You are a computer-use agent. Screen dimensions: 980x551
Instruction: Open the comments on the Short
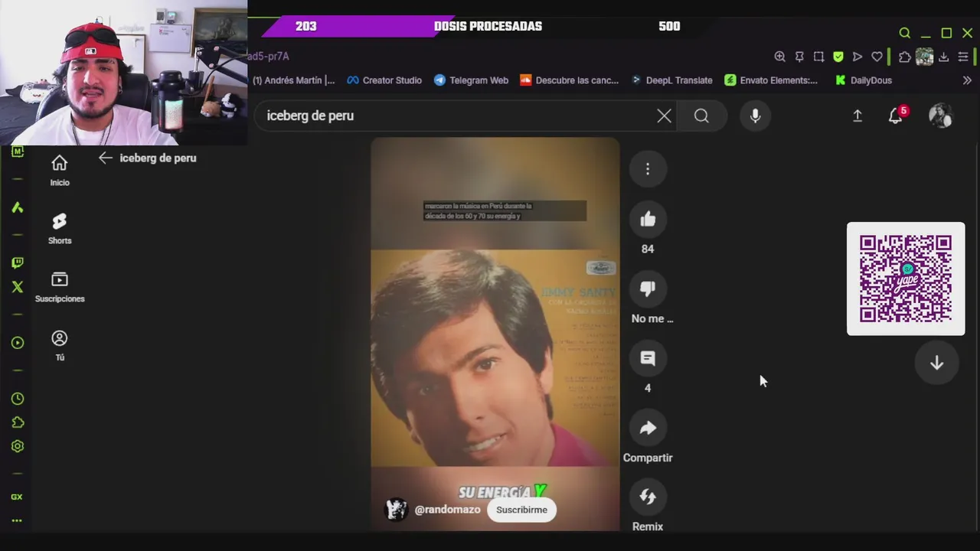(x=648, y=358)
